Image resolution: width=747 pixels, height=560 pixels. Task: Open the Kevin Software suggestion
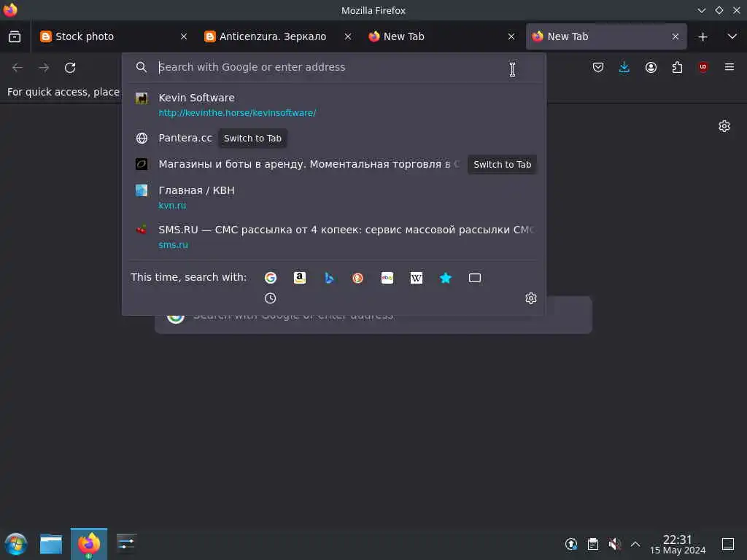[333, 105]
